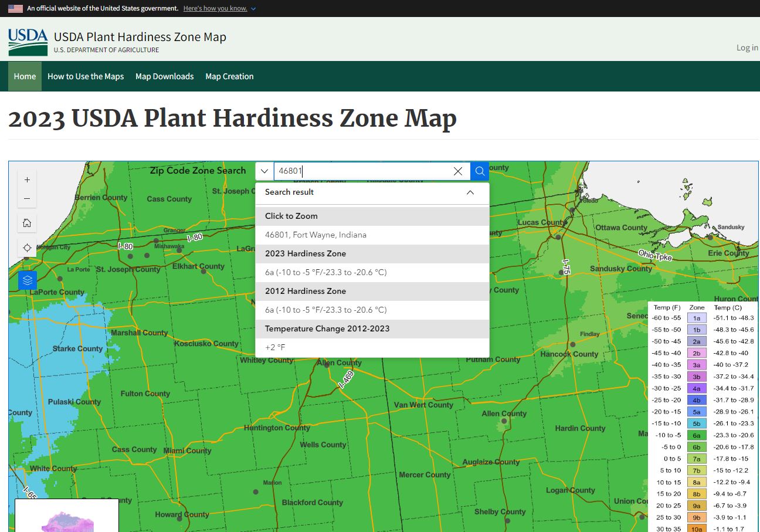Open Map Creation page
This screenshot has height=532, width=760.
tap(229, 76)
